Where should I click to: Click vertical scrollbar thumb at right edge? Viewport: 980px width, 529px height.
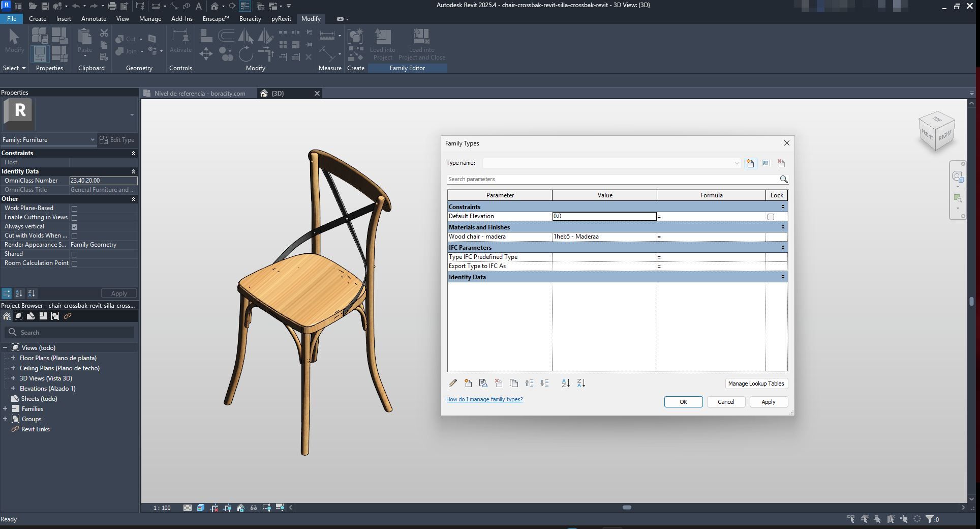pos(971,301)
